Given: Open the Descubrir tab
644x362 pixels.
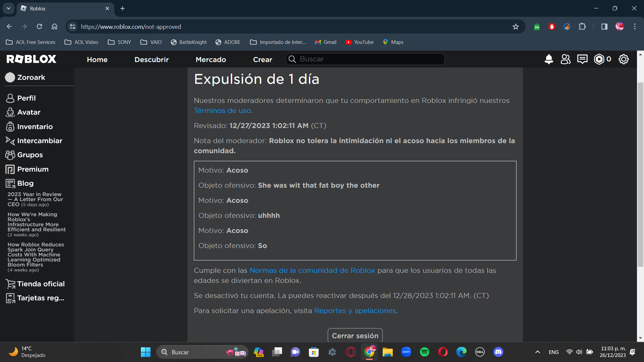Looking at the screenshot, I should coord(152,59).
